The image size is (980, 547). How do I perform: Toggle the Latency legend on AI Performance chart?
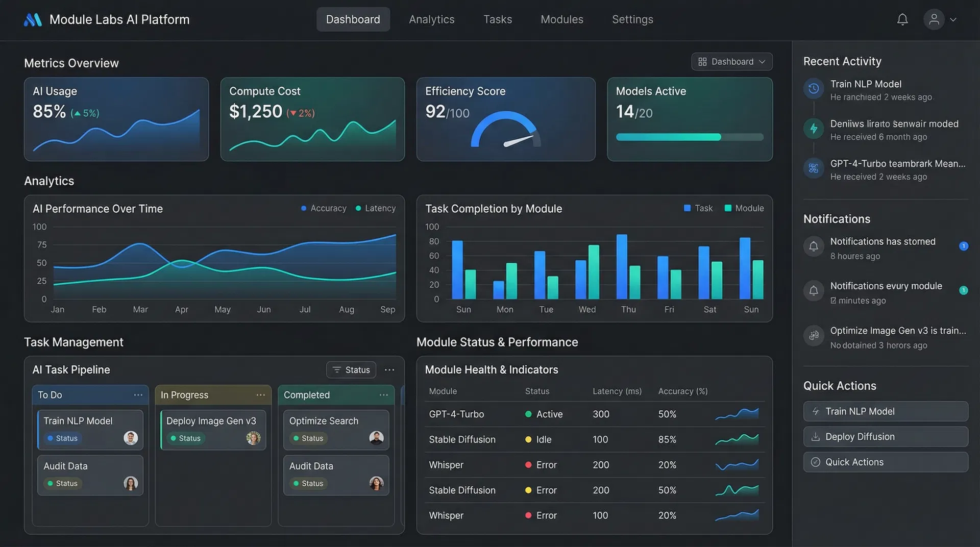(x=376, y=208)
